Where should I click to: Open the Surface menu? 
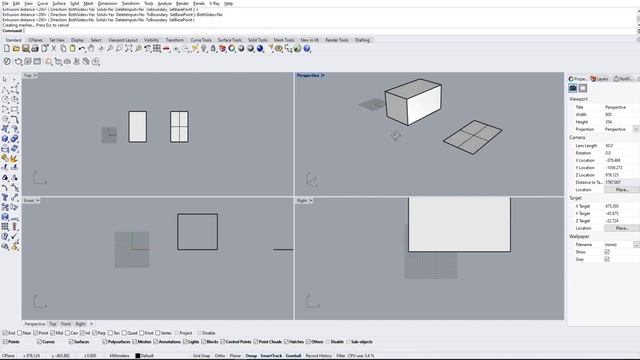(x=59, y=3)
